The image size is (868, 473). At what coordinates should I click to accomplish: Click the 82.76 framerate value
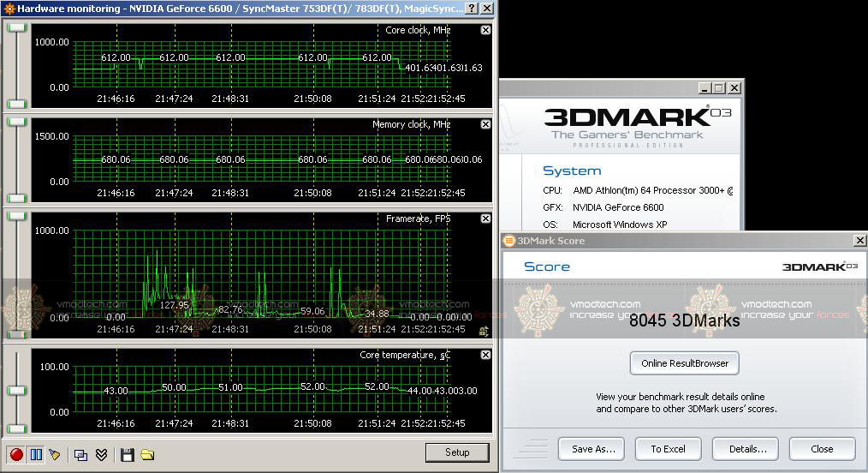(230, 309)
